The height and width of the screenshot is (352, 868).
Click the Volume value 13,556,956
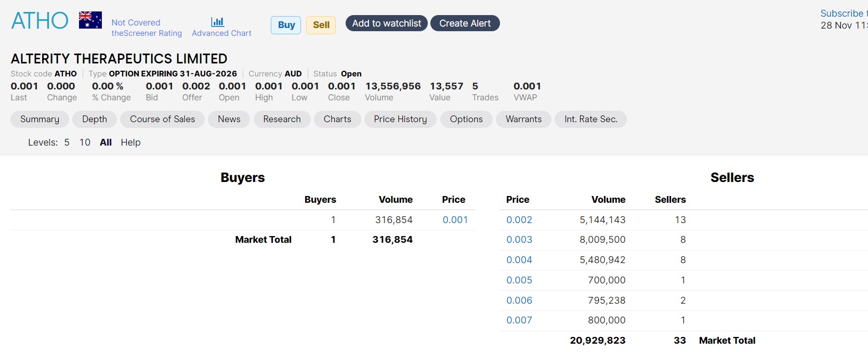pos(393,86)
